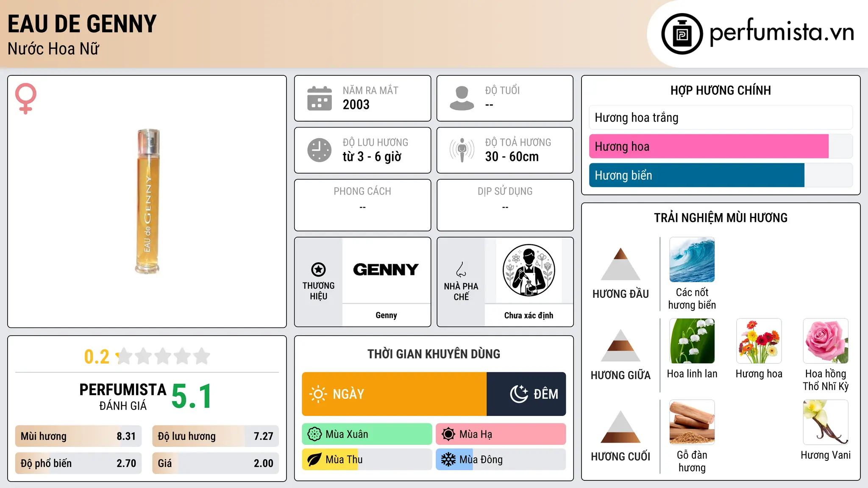Click the Mùa Thu season bar
868x488 pixels.
click(x=367, y=460)
